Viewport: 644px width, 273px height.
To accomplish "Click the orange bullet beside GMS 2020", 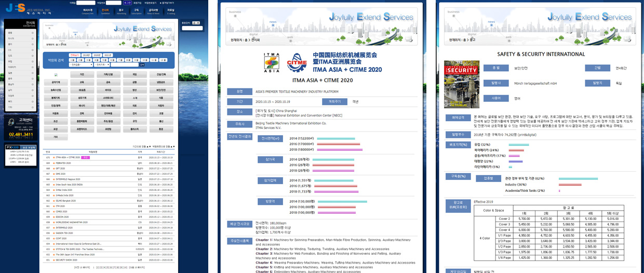I will 54,174.
